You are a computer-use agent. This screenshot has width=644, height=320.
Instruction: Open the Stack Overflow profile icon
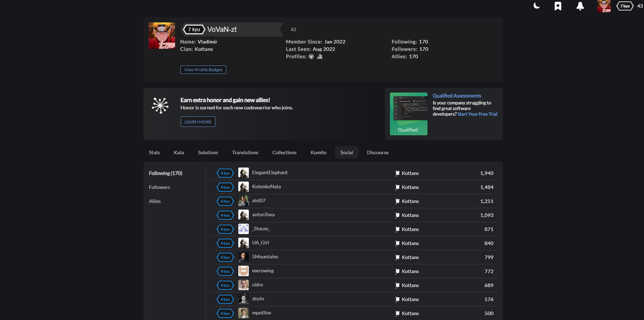[x=320, y=56]
